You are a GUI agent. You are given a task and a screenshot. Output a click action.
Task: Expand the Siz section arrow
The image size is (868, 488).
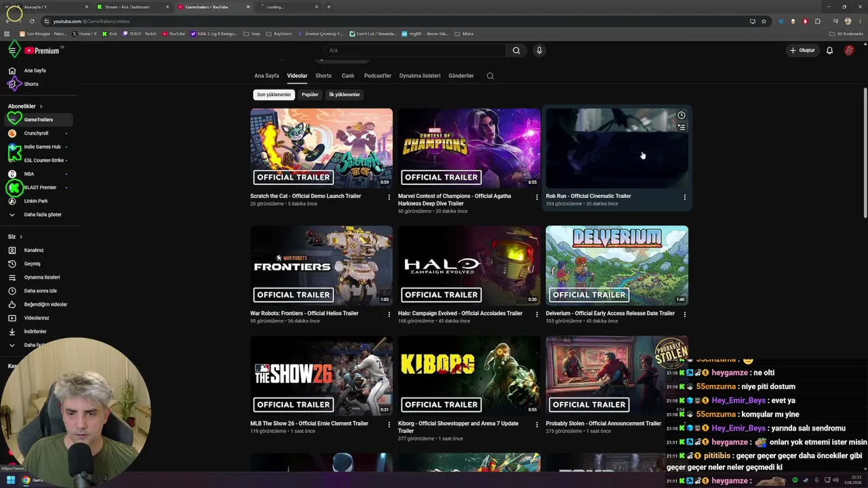pyautogui.click(x=21, y=237)
